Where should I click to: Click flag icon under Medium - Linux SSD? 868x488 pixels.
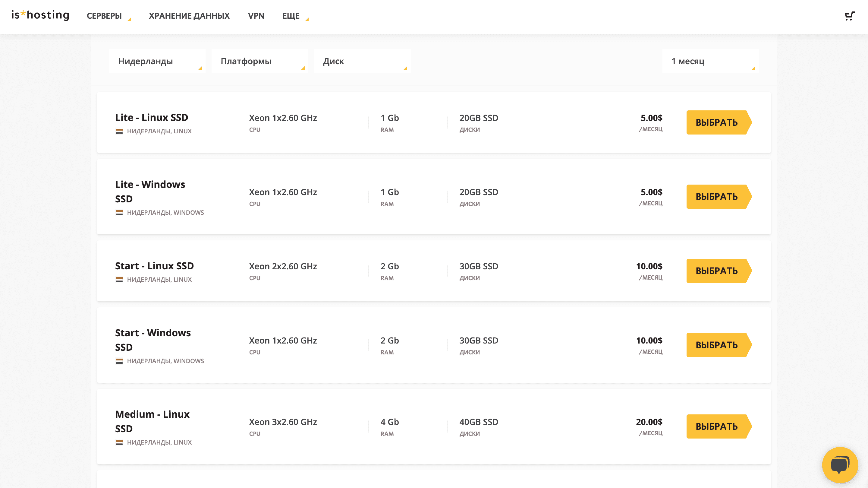pyautogui.click(x=119, y=442)
